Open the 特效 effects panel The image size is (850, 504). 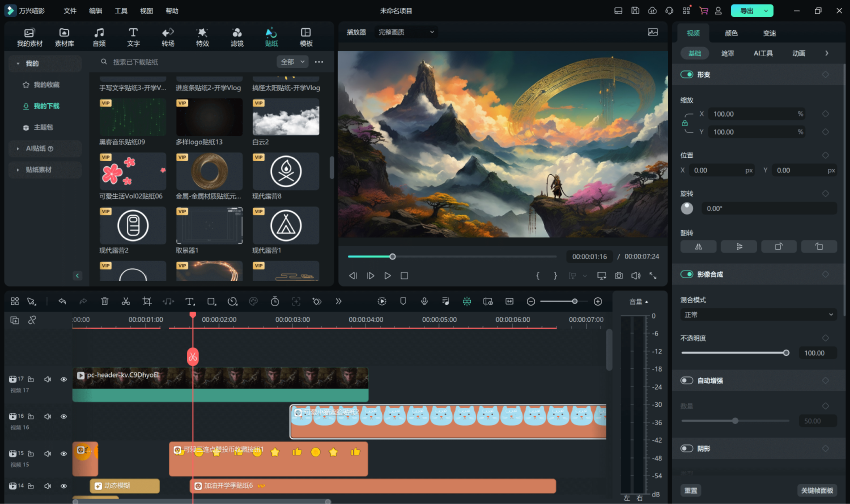click(202, 37)
